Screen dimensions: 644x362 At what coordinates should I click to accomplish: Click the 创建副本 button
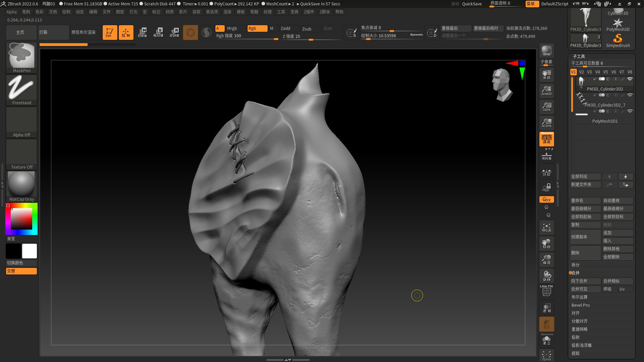pos(585,237)
